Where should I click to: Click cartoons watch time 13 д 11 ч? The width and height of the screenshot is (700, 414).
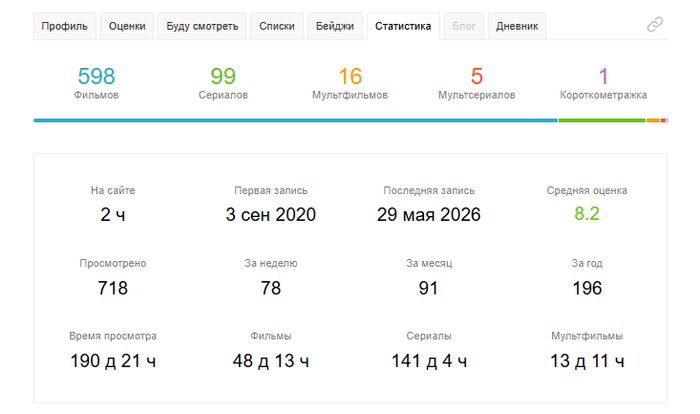587,361
